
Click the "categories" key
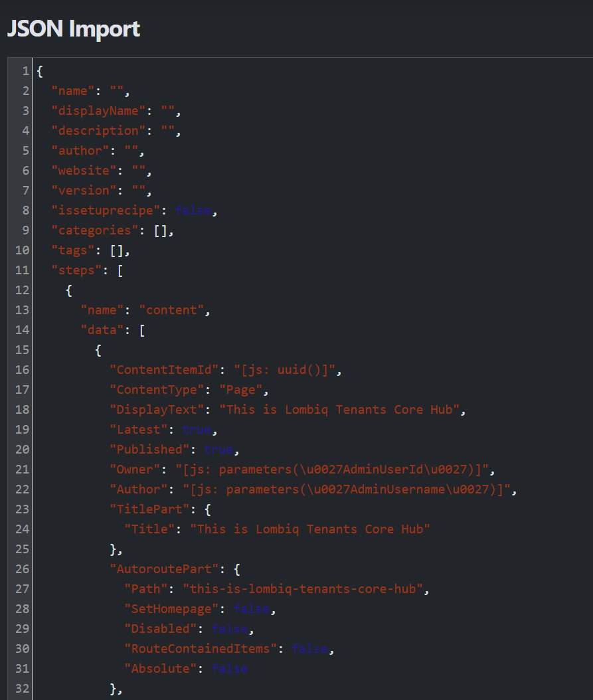(x=95, y=230)
